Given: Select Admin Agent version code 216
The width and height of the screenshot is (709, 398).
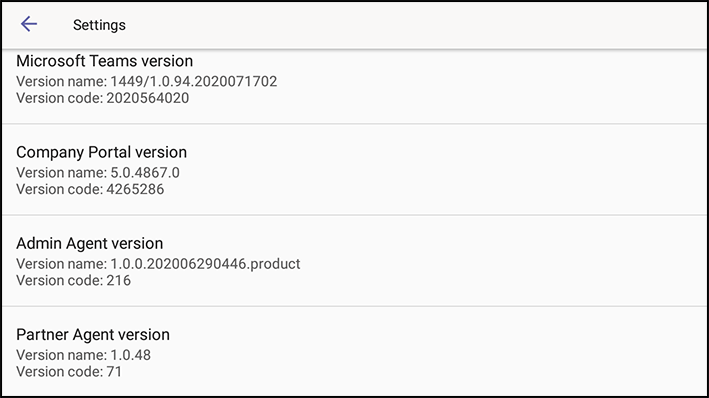Looking at the screenshot, I should [73, 280].
